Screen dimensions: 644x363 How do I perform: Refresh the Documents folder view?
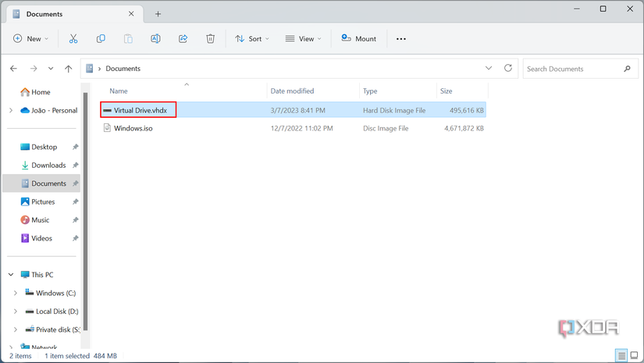tap(508, 68)
